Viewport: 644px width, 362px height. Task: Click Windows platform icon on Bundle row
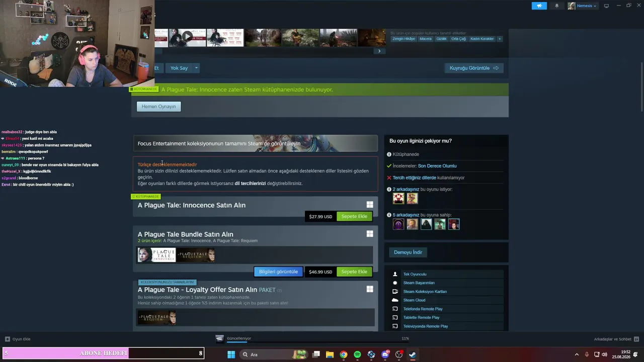pyautogui.click(x=370, y=234)
